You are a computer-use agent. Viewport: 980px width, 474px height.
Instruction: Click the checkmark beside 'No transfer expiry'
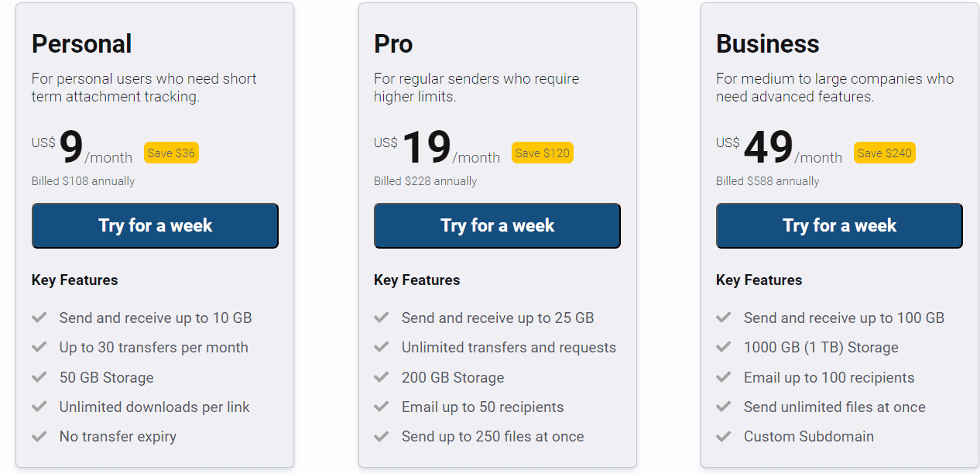click(x=39, y=436)
